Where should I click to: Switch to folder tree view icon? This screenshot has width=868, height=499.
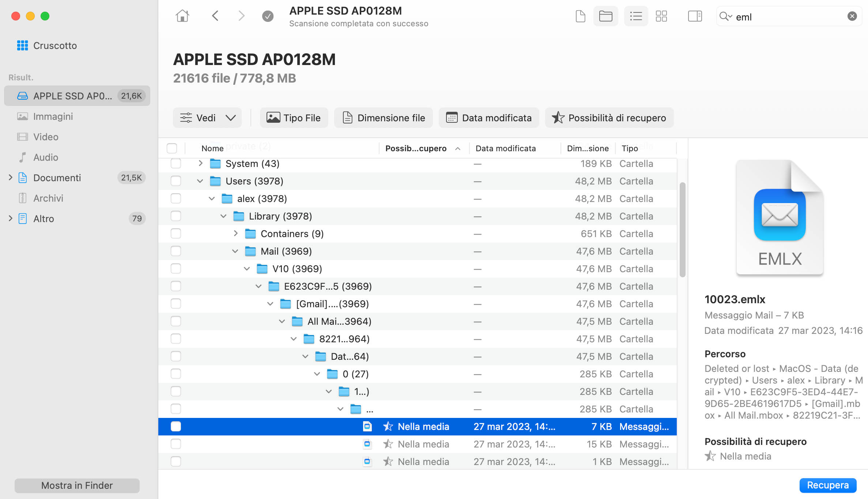coord(606,16)
